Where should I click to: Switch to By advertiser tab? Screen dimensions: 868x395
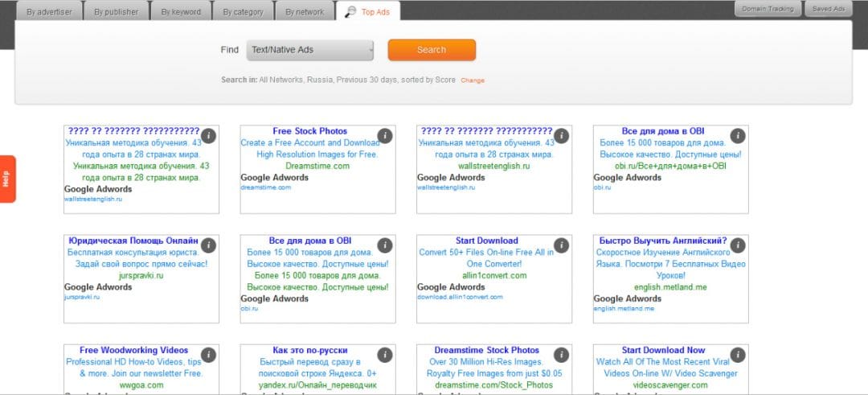[x=49, y=11]
